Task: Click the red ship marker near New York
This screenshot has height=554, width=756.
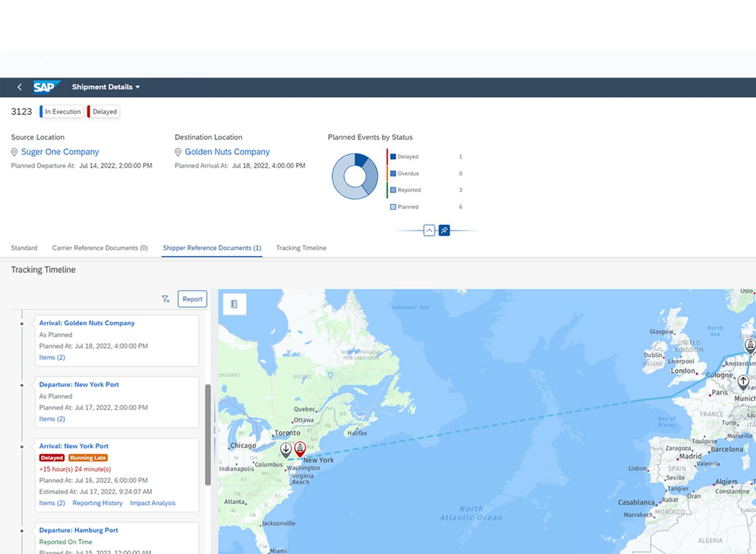Action: pos(300,448)
